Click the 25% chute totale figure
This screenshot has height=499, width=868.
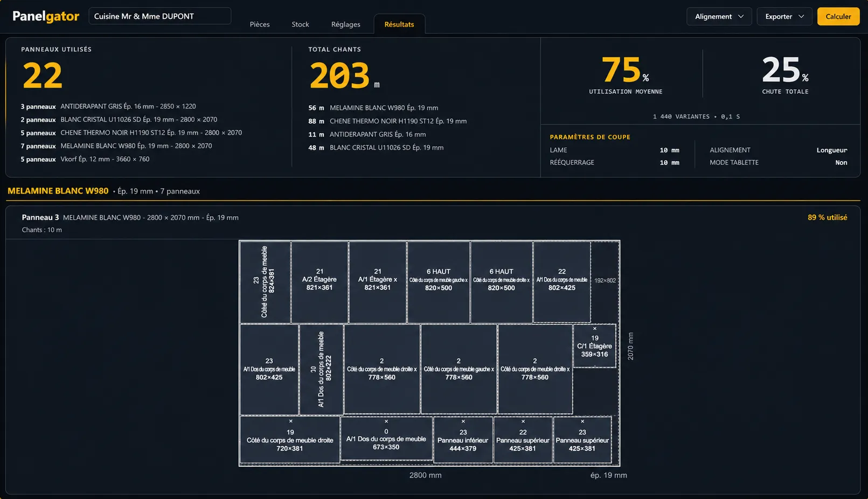pyautogui.click(x=785, y=70)
